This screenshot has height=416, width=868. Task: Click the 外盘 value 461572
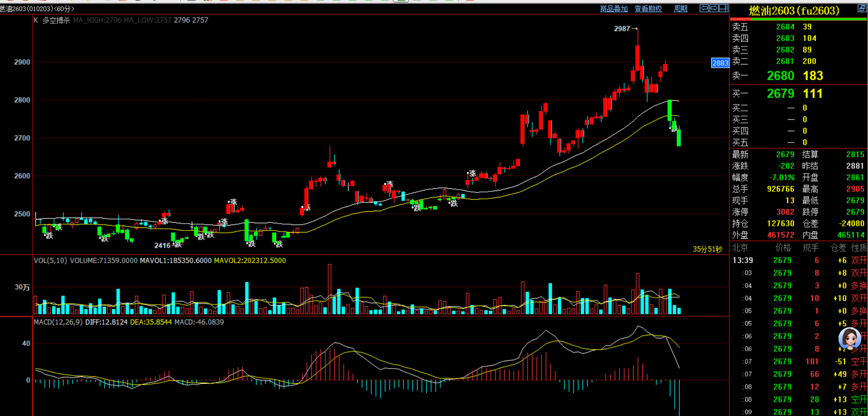[781, 235]
